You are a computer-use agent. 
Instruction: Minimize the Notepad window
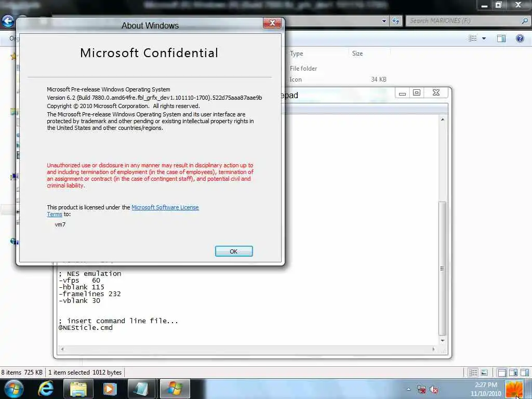coord(403,93)
